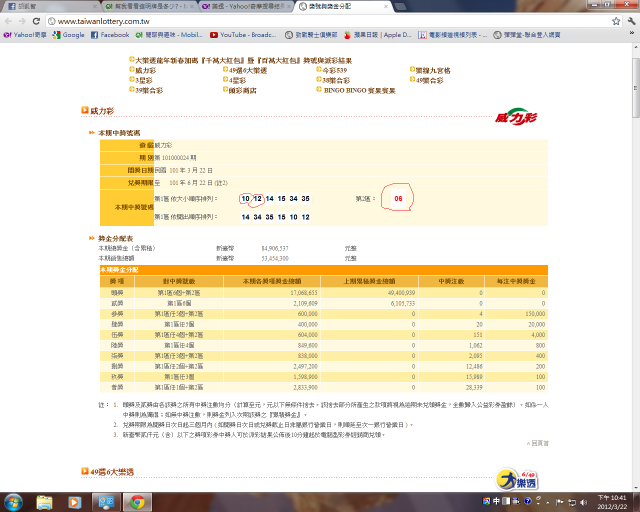Open the YouTube - Broadc... bookmark
Screen dimensions: 640x512
[x=243, y=35]
